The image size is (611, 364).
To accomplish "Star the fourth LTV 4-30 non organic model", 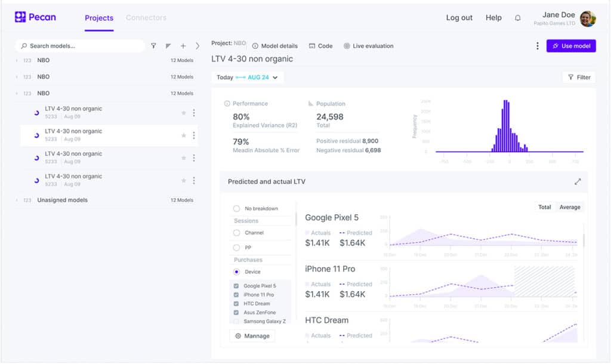I will (x=184, y=181).
